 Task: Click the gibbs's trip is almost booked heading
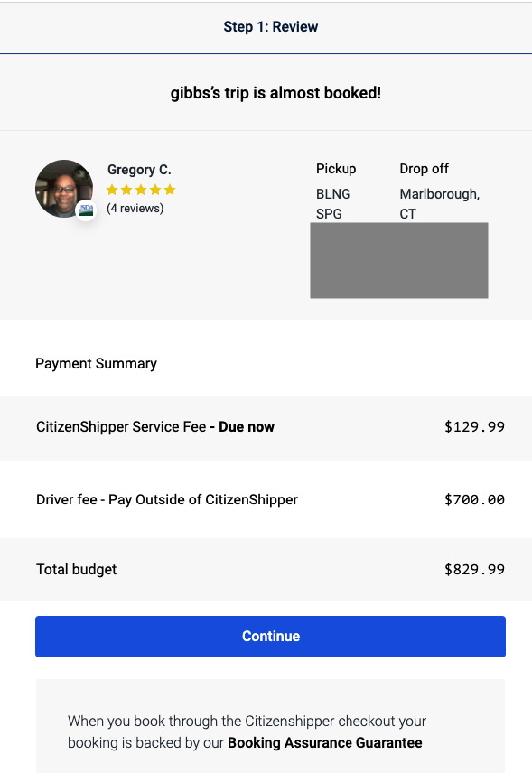[275, 93]
